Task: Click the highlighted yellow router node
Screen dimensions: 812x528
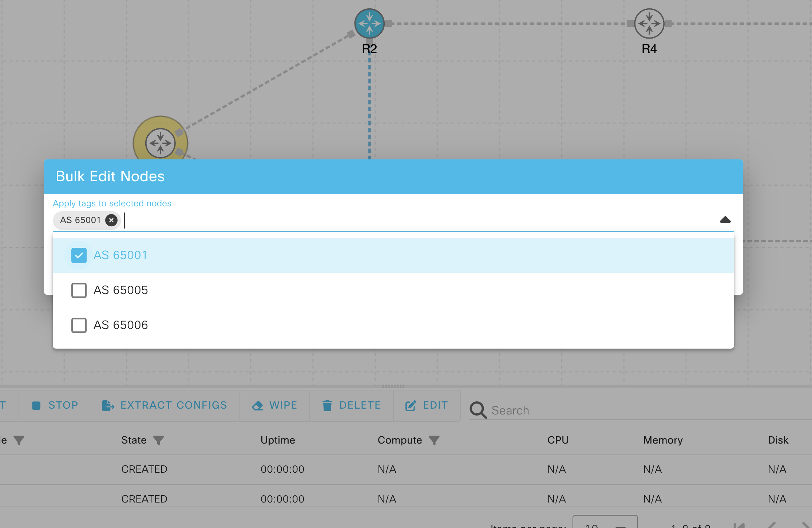Action: coord(161,142)
